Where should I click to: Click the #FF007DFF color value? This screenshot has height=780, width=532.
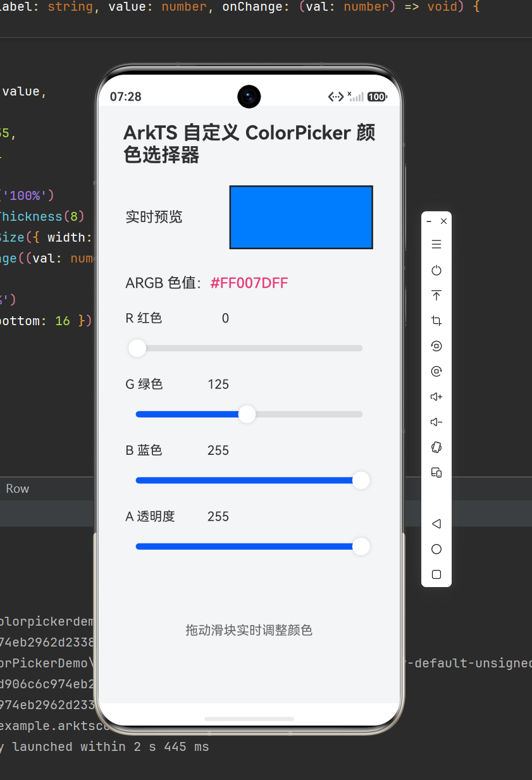pyautogui.click(x=249, y=283)
